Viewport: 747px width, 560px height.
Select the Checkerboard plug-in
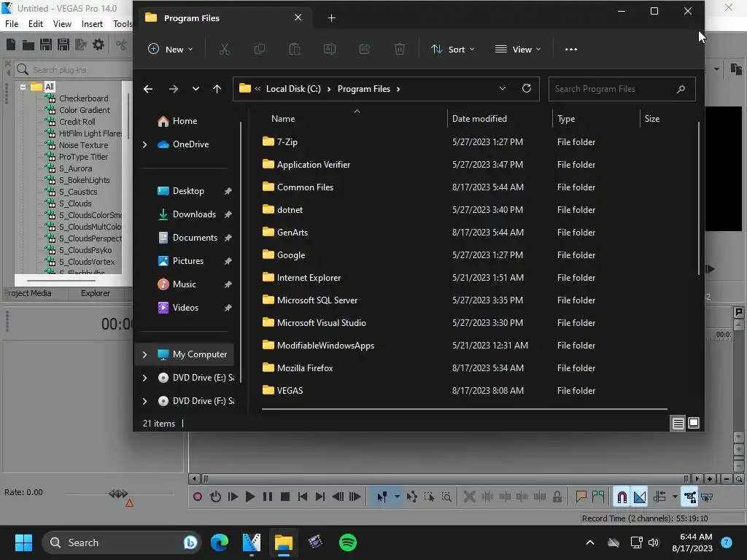click(83, 98)
